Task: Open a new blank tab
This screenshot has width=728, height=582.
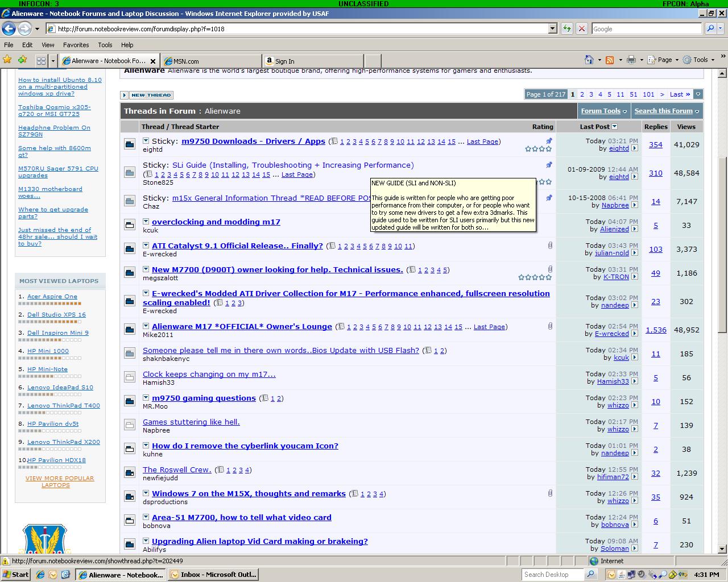Action: 372,61
